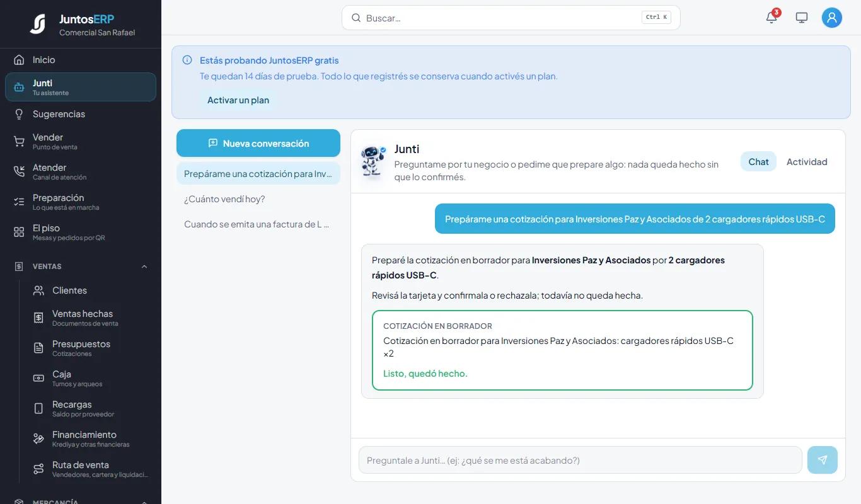
Task: Click the 'Listo, quedó hecho.' status text
Action: (425, 374)
